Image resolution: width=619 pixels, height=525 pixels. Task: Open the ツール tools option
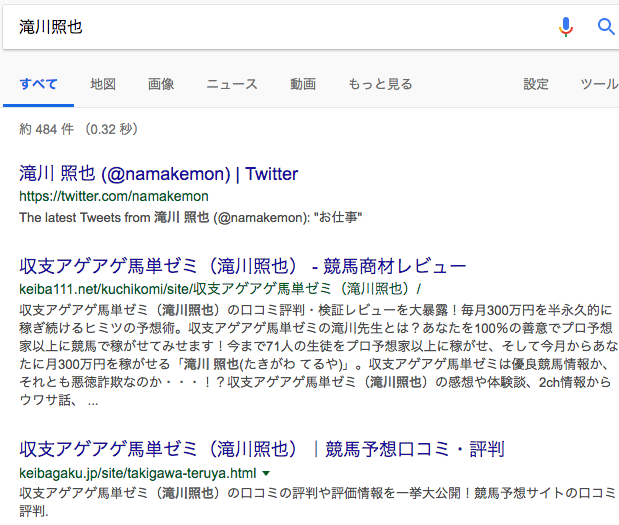coord(599,84)
